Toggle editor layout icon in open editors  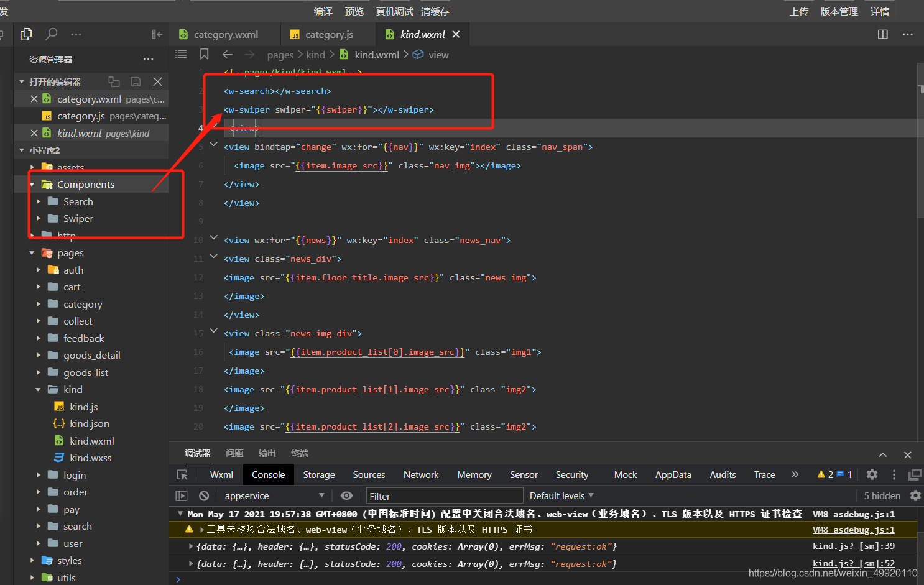click(114, 81)
